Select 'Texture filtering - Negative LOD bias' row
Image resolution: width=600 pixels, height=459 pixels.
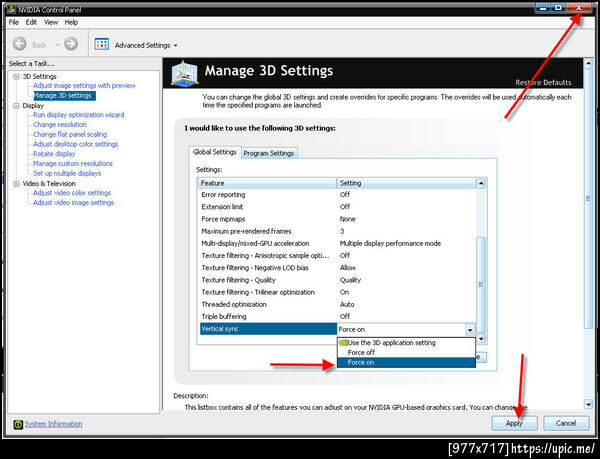(338, 268)
